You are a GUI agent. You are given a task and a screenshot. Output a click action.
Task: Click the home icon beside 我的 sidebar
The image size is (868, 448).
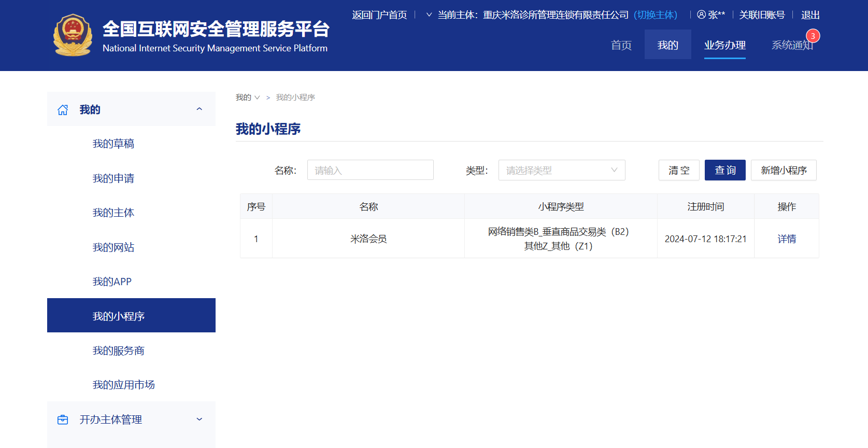(63, 110)
